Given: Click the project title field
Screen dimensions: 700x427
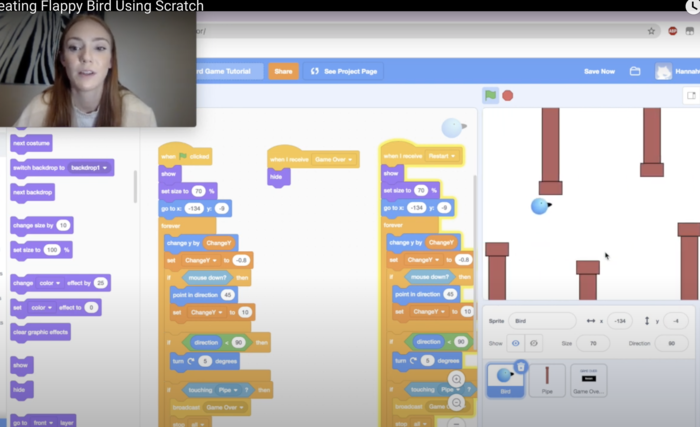Looking at the screenshot, I should (229, 71).
